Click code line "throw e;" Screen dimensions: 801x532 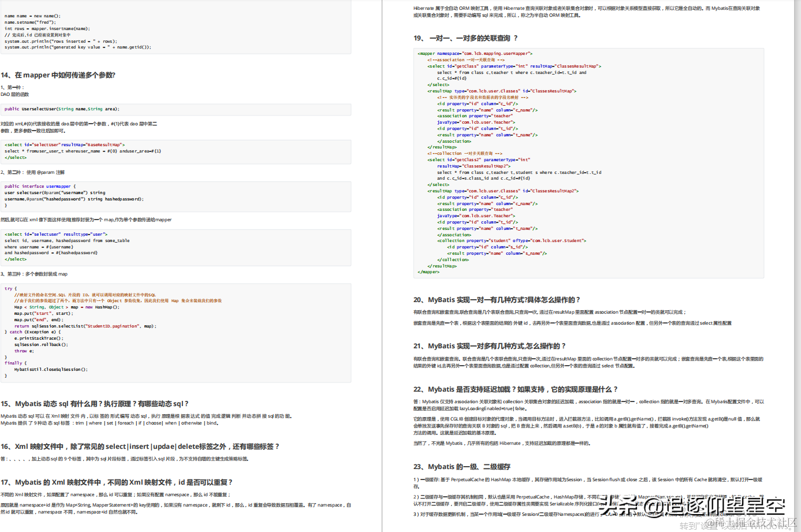coord(24,351)
